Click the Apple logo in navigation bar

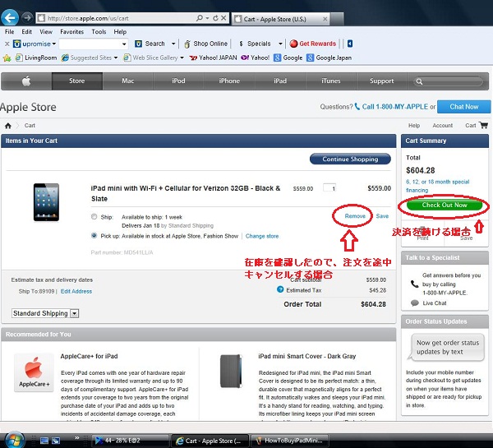[26, 81]
